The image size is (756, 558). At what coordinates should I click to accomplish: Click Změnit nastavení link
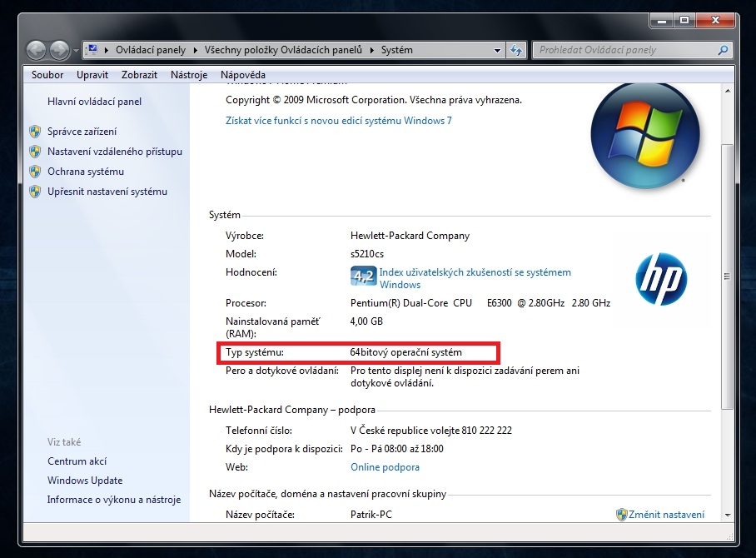click(x=666, y=515)
